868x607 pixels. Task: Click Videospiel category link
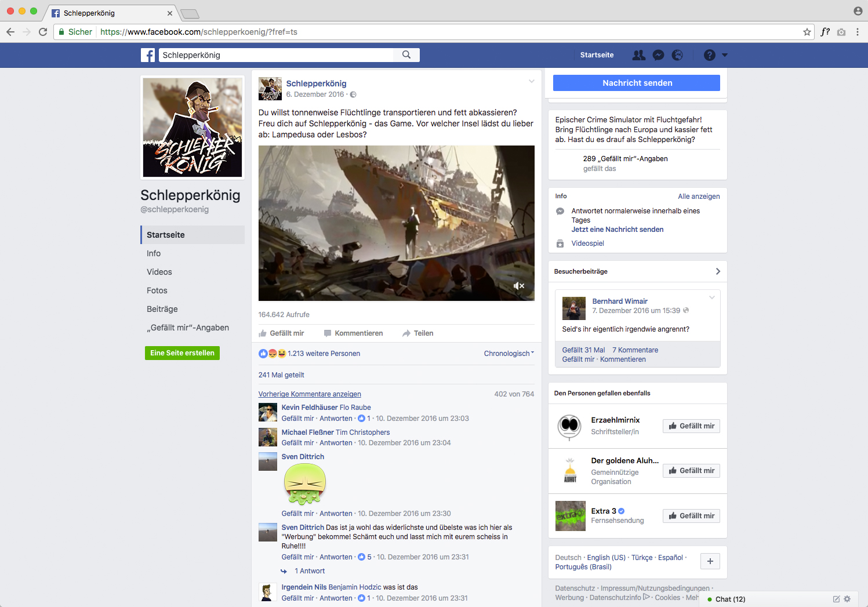(x=587, y=243)
